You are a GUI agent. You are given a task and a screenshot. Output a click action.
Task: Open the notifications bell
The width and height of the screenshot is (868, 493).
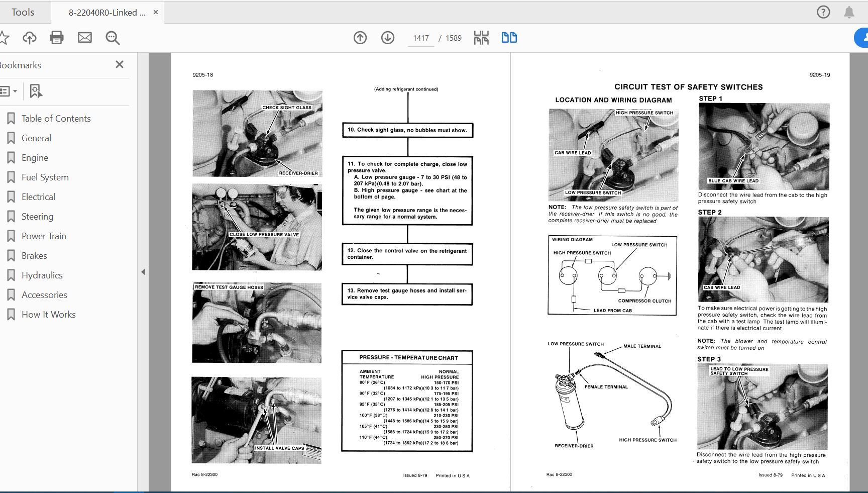[849, 12]
